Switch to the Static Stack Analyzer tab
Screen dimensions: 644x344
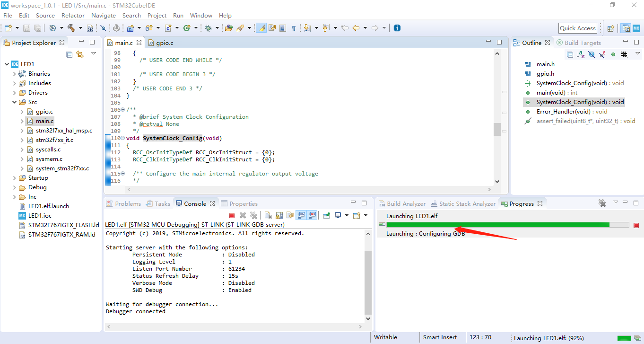pos(463,203)
